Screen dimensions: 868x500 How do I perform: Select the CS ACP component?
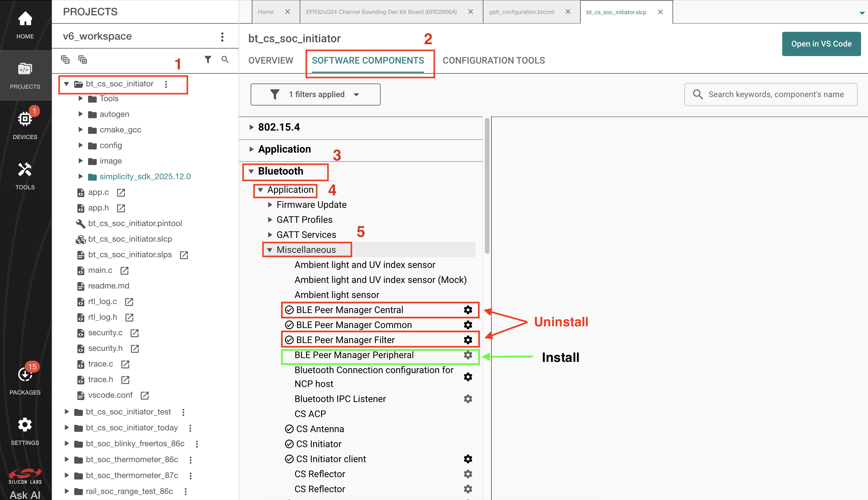click(310, 414)
